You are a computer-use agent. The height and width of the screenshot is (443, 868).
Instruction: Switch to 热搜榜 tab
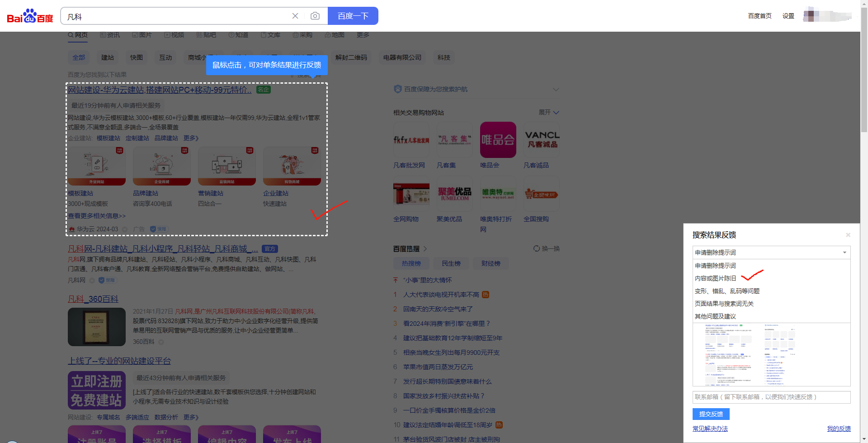[411, 263]
